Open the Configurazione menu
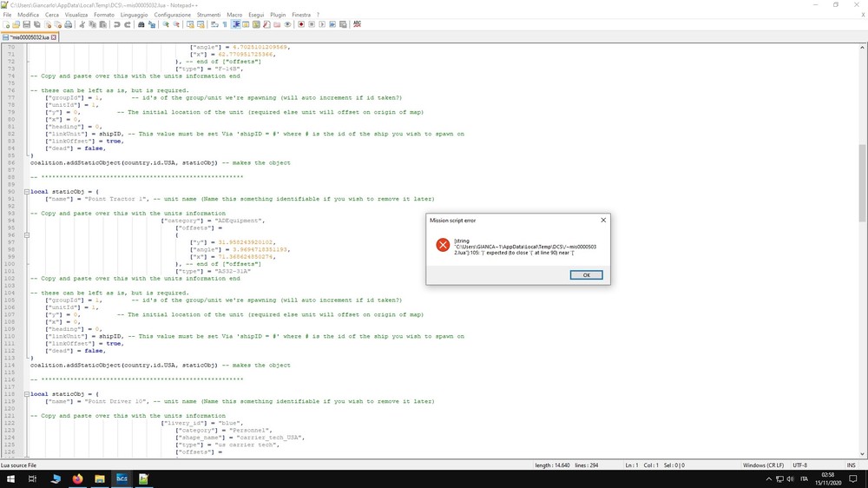 tap(172, 15)
